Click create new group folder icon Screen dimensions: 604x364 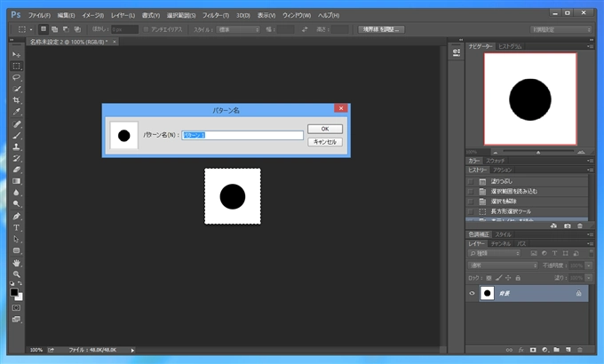click(x=556, y=350)
